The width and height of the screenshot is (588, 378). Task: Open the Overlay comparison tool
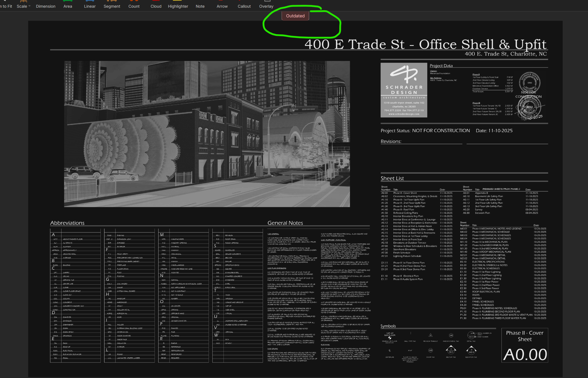[266, 6]
